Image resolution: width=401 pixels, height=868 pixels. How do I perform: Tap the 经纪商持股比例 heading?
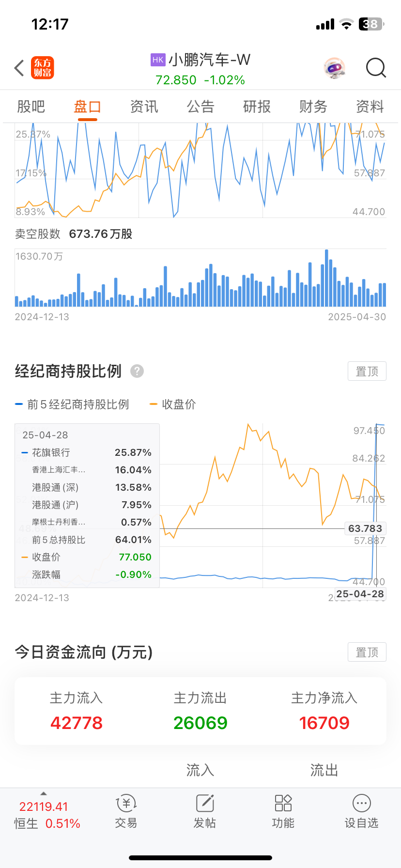(68, 371)
